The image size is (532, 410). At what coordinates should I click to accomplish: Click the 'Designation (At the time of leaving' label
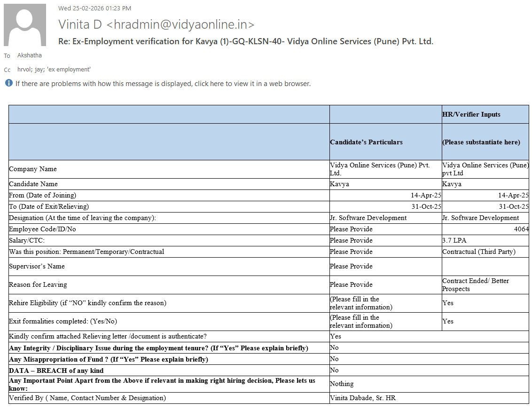[x=82, y=218]
